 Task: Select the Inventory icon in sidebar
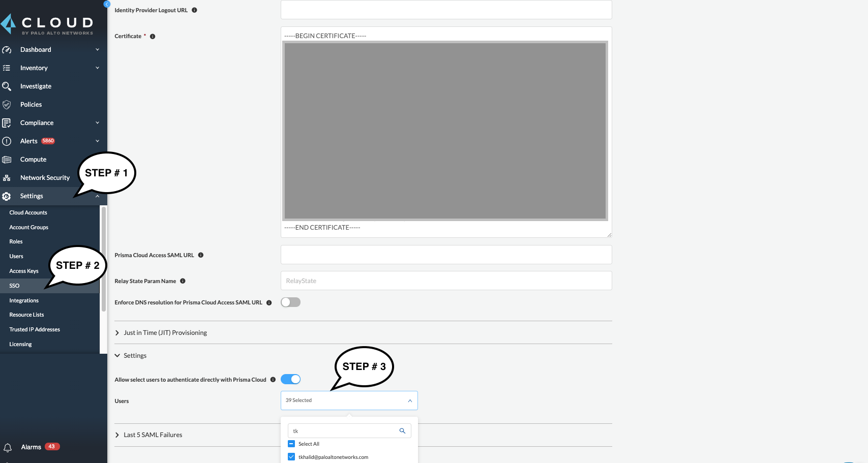click(x=7, y=68)
